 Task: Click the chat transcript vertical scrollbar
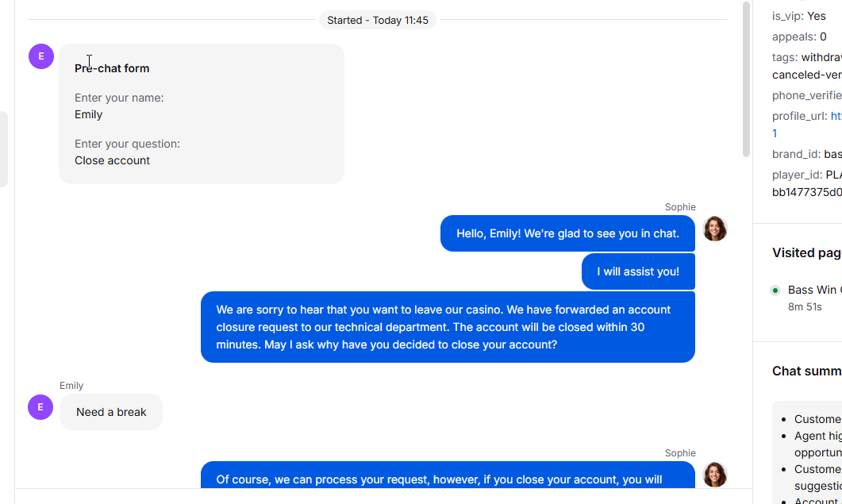point(746,79)
